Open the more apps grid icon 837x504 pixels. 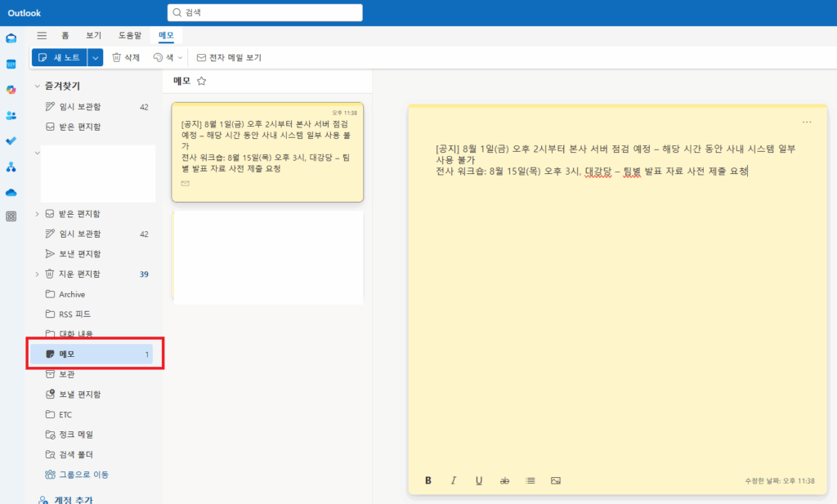coord(11,216)
